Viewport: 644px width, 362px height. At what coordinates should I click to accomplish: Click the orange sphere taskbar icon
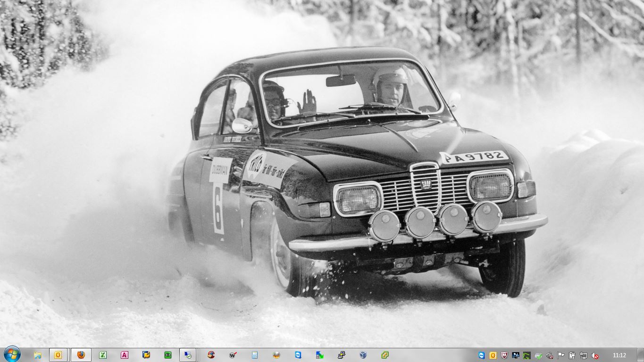coord(276,355)
